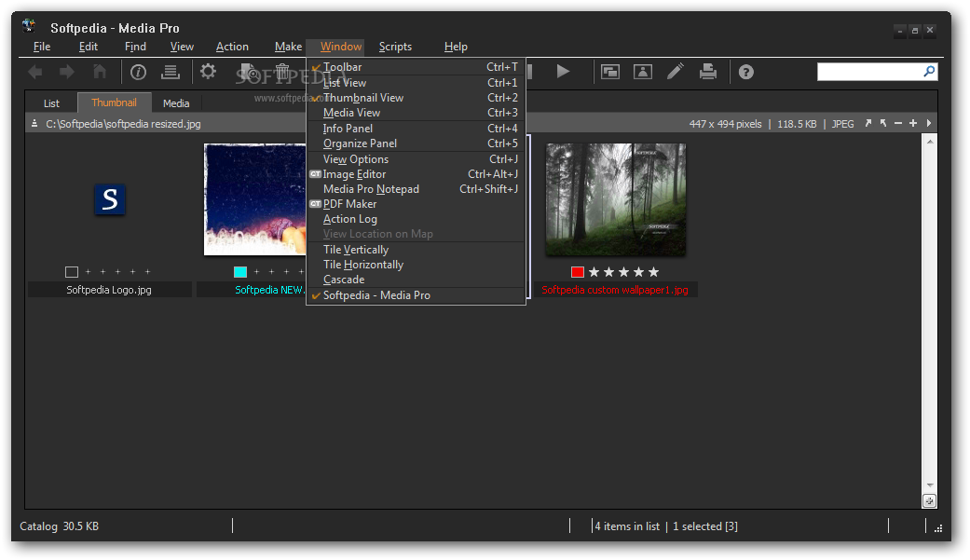The width and height of the screenshot is (970, 560).
Task: Choose Tile Horizontally
Action: coord(416,265)
